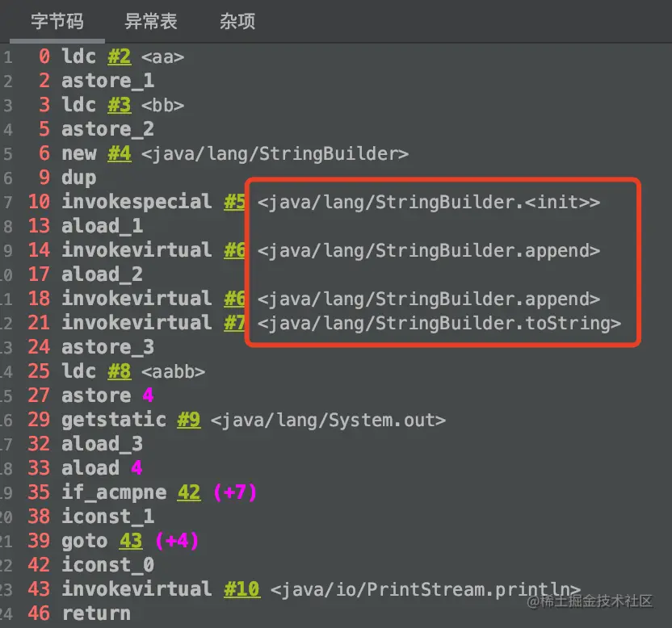Click the invokevirtual opcode at offset 43
The image size is (672, 628).
tap(136, 589)
